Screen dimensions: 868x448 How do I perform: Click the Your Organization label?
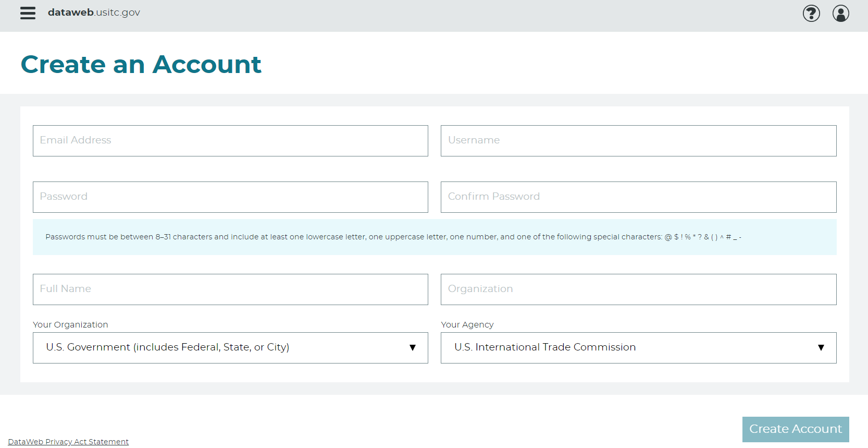pyautogui.click(x=70, y=324)
